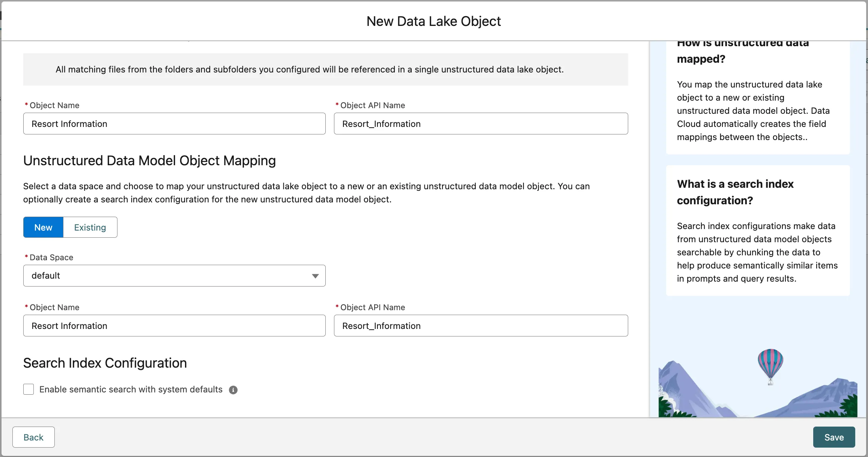Image resolution: width=868 pixels, height=457 pixels.
Task: Open the Data Space dropdown
Action: [174, 276]
